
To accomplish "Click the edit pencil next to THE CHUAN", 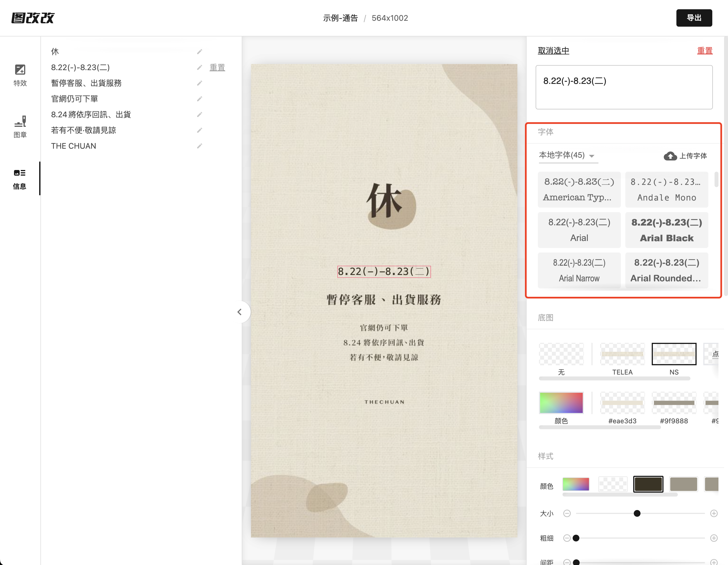I will pos(199,146).
